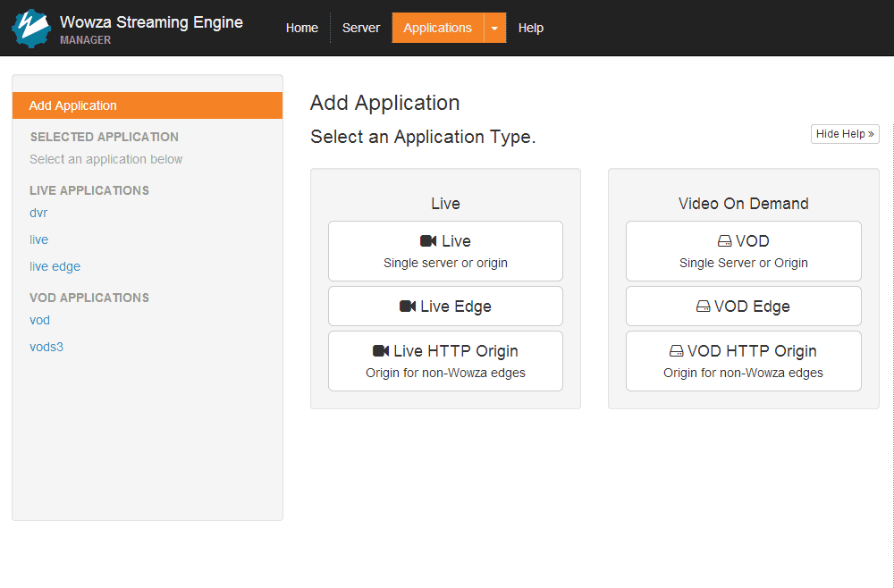Screen dimensions: 894x588
Task: Click the LIVE APPLICATIONS sidebar heading
Action: coord(89,191)
